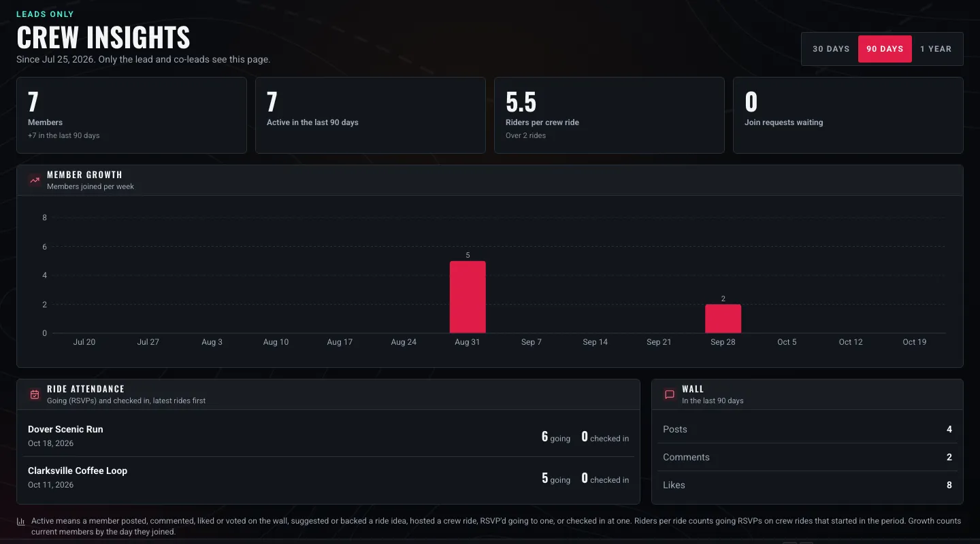Image resolution: width=980 pixels, height=544 pixels.
Task: Click the Wall speech bubble icon
Action: click(670, 394)
